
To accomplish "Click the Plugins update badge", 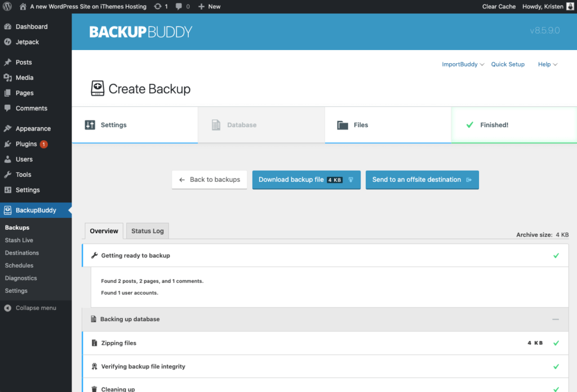I will (43, 144).
